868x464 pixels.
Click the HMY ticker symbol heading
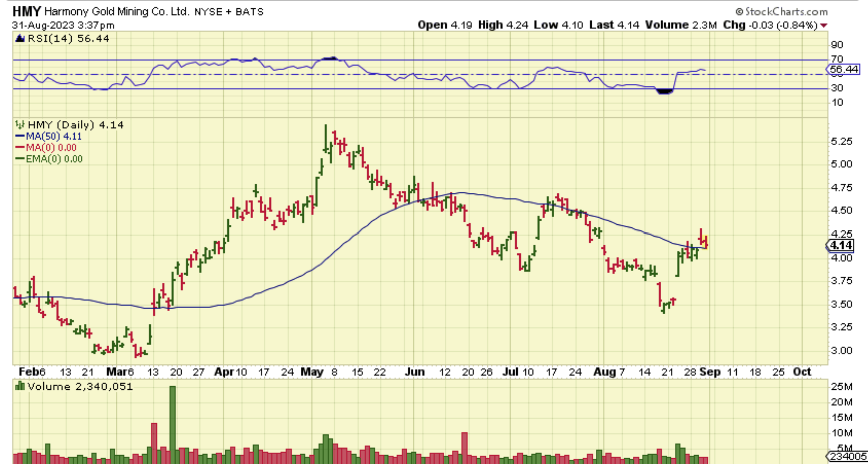click(x=26, y=11)
